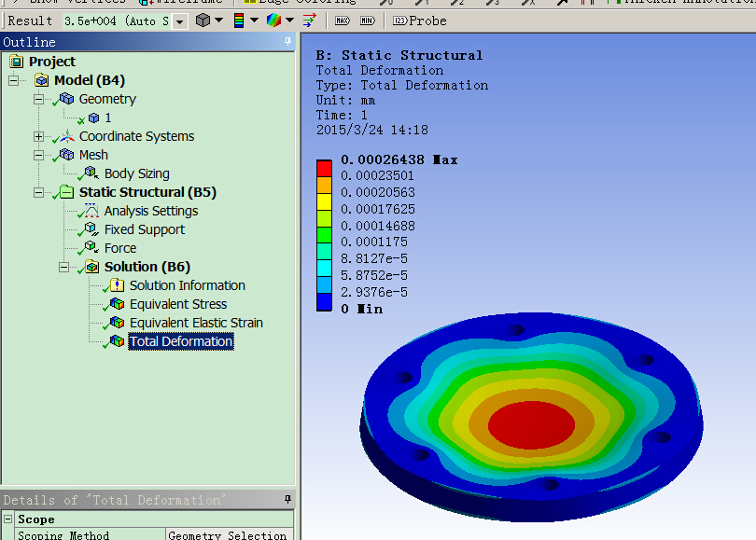Click the Geometry Selection scoping method field
This screenshot has height=540, width=756.
pyautogui.click(x=228, y=534)
